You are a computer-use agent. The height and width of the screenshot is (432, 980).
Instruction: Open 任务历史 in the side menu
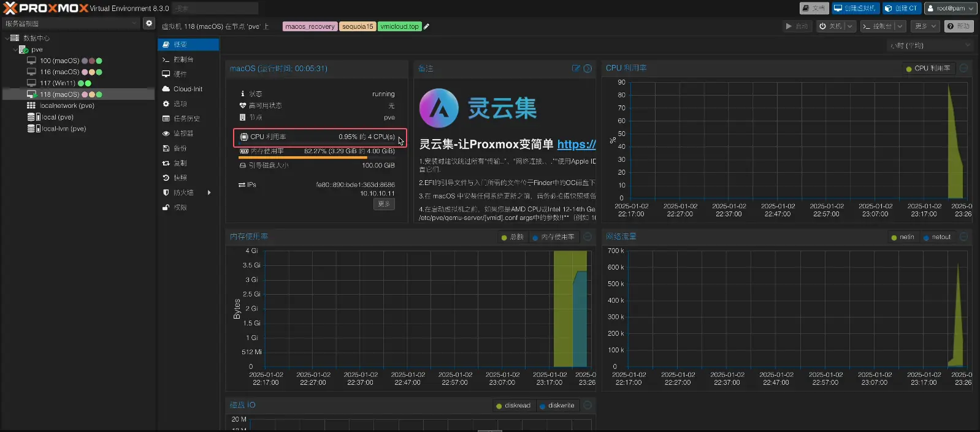[188, 118]
